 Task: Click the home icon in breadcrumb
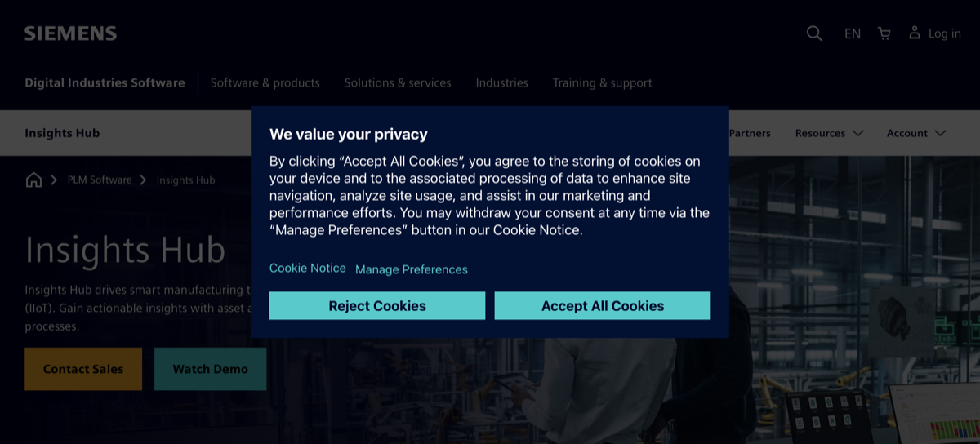click(33, 180)
